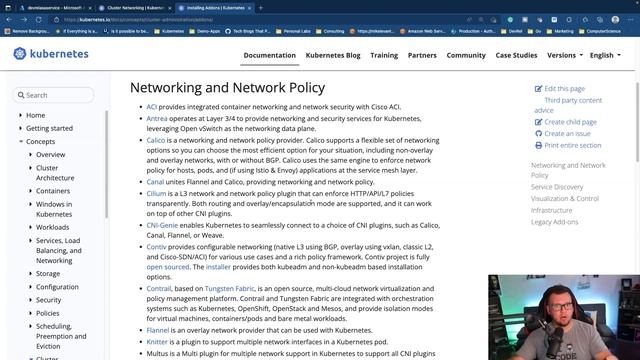This screenshot has height=360, width=640.
Task: Open the Documentation nav item
Action: coord(269,55)
